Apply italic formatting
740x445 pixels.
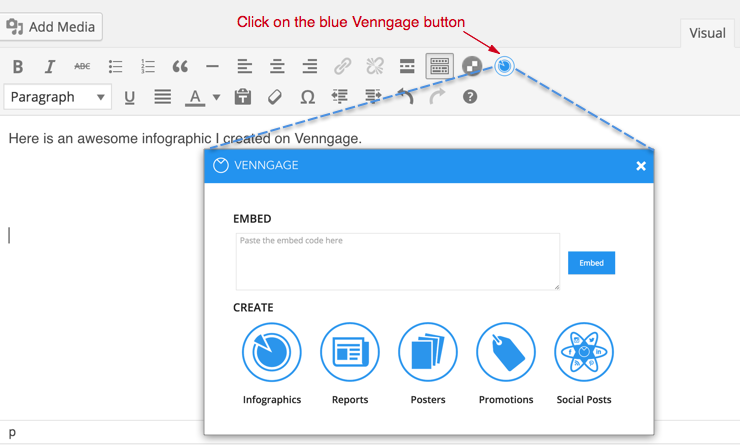click(x=50, y=67)
